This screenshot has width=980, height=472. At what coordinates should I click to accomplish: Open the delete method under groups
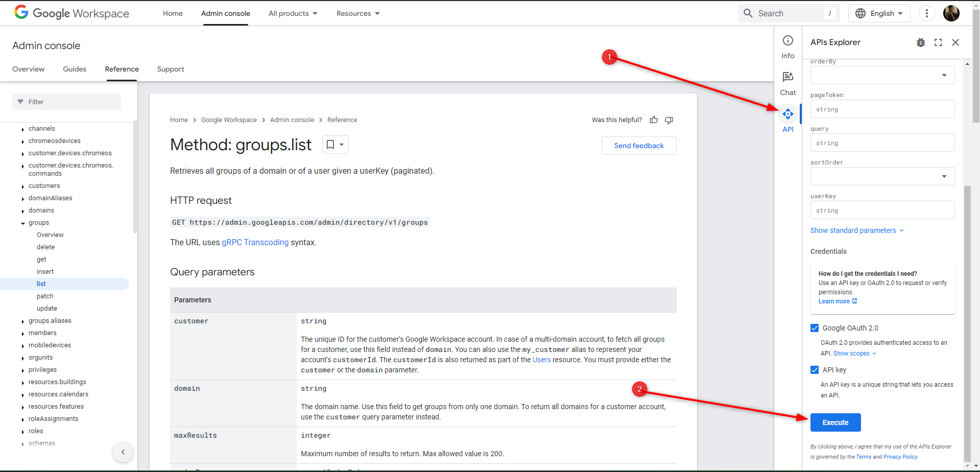(45, 247)
